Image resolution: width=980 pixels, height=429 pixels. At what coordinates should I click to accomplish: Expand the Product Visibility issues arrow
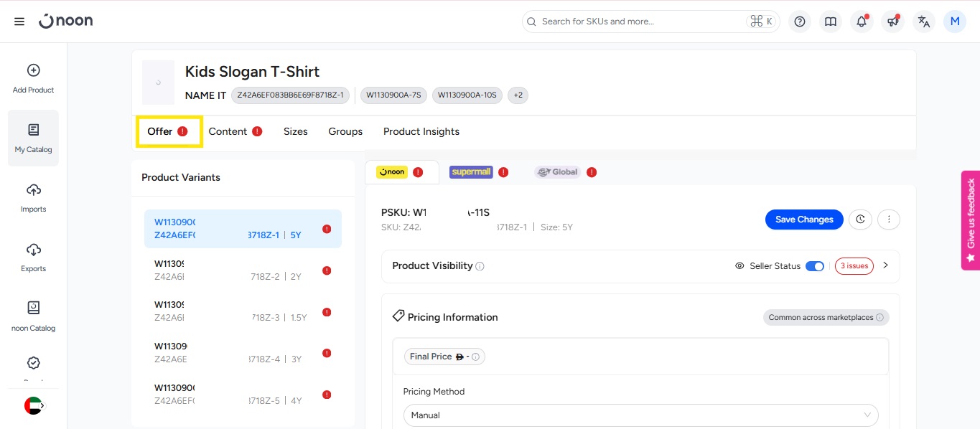pos(885,265)
